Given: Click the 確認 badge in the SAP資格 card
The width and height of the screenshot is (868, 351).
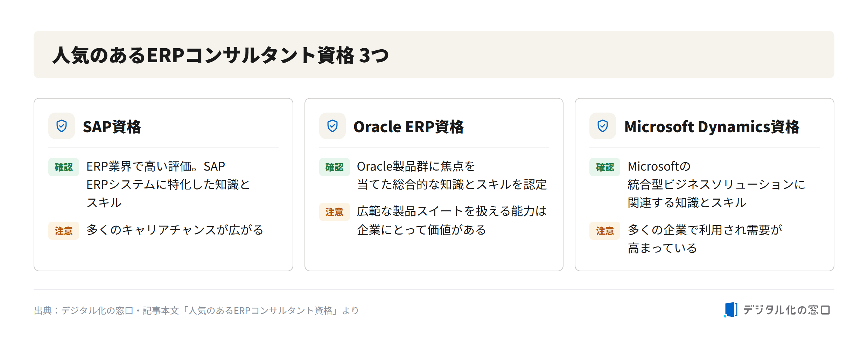Looking at the screenshot, I should coord(64,167).
